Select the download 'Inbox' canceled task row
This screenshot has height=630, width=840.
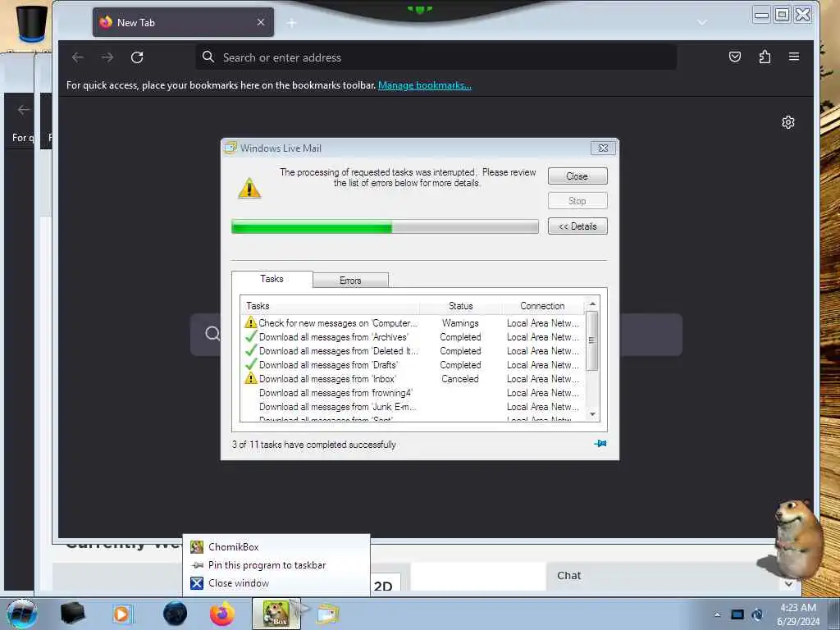coord(413,379)
